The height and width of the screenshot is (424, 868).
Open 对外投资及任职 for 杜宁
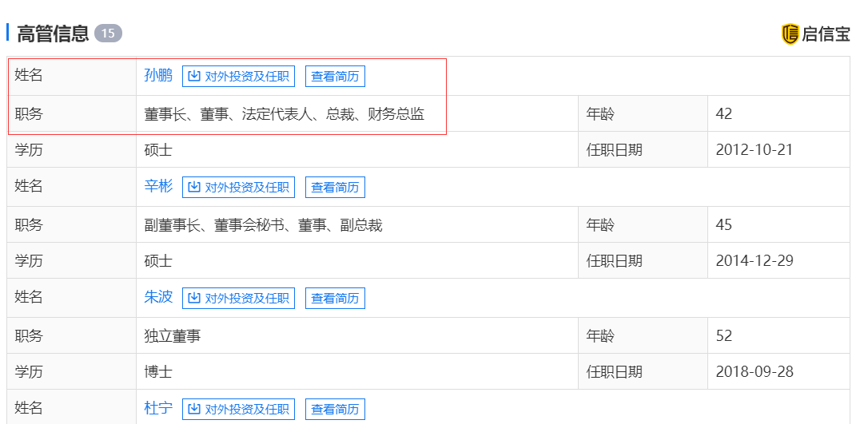pos(239,410)
